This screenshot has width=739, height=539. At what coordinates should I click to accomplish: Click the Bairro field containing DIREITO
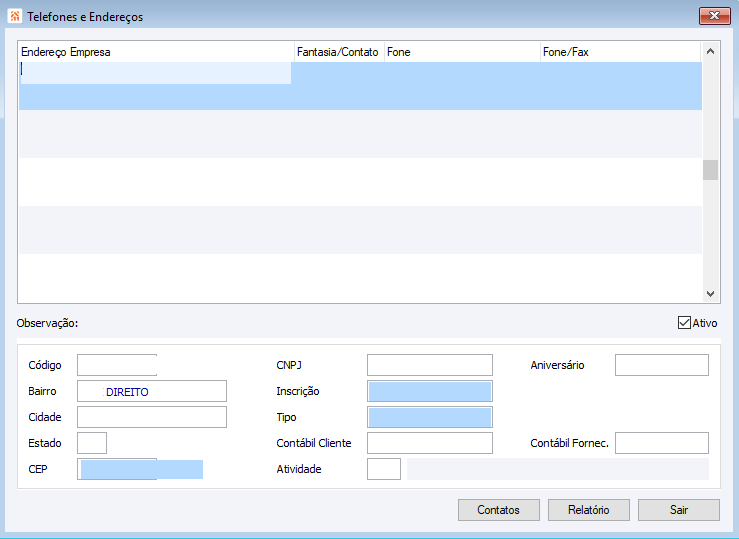(x=152, y=391)
